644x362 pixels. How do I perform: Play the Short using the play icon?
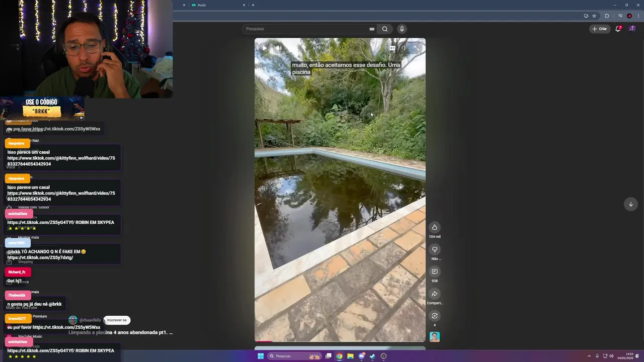coord(265,48)
